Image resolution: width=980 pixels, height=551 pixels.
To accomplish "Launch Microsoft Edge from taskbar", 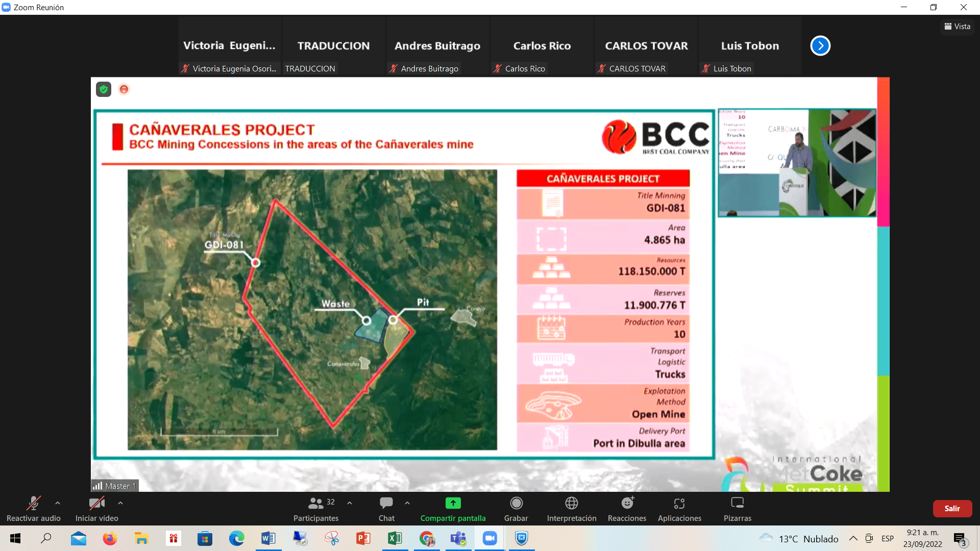I will click(236, 538).
